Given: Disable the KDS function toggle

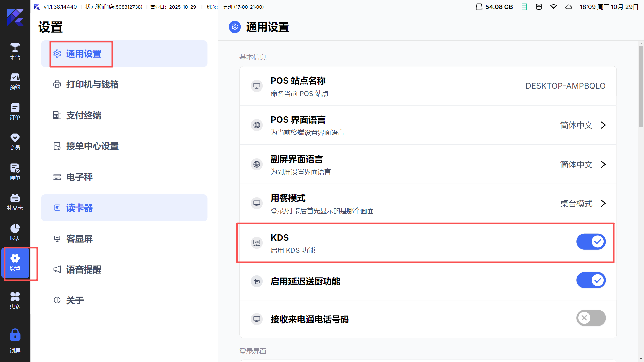Looking at the screenshot, I should tap(591, 242).
